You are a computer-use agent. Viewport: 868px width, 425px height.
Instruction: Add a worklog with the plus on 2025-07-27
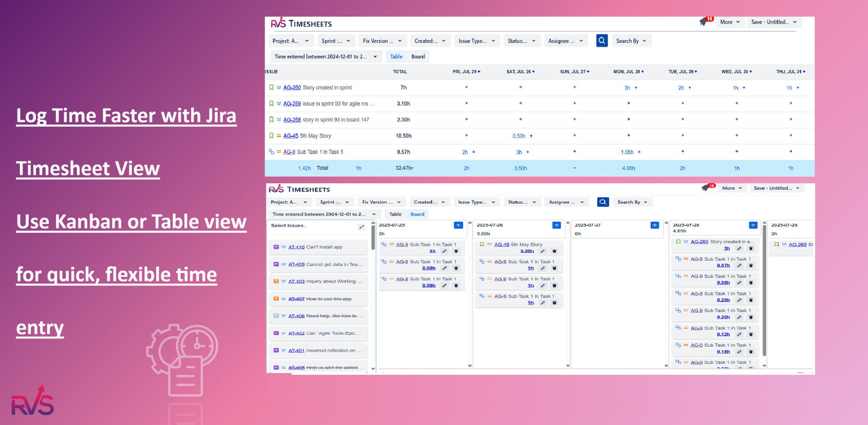pos(654,225)
